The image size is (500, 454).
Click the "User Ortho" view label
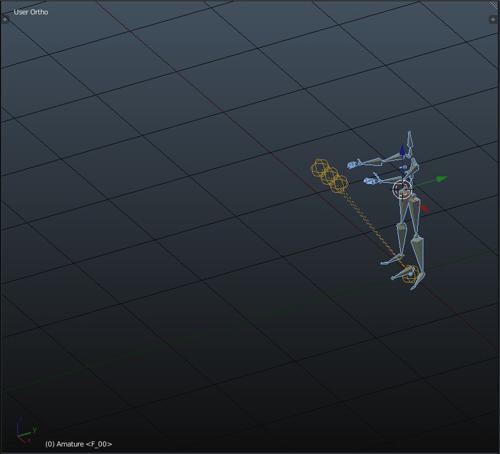pyautogui.click(x=31, y=12)
